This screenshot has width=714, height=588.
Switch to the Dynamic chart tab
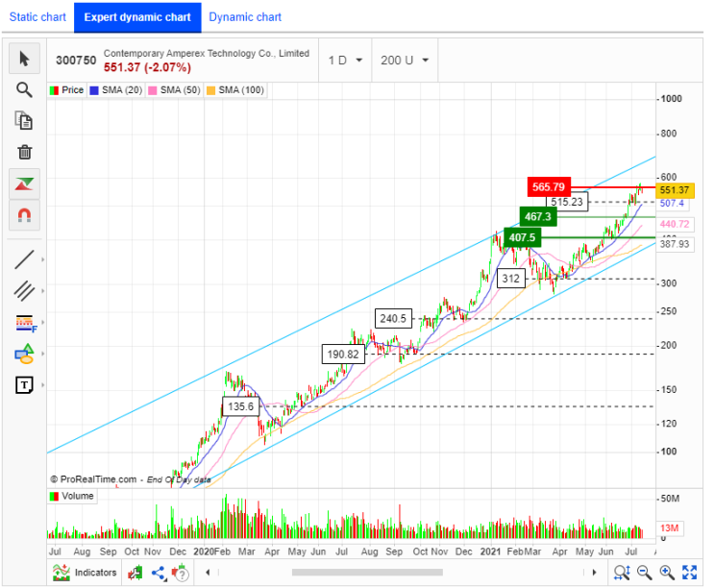coord(245,17)
